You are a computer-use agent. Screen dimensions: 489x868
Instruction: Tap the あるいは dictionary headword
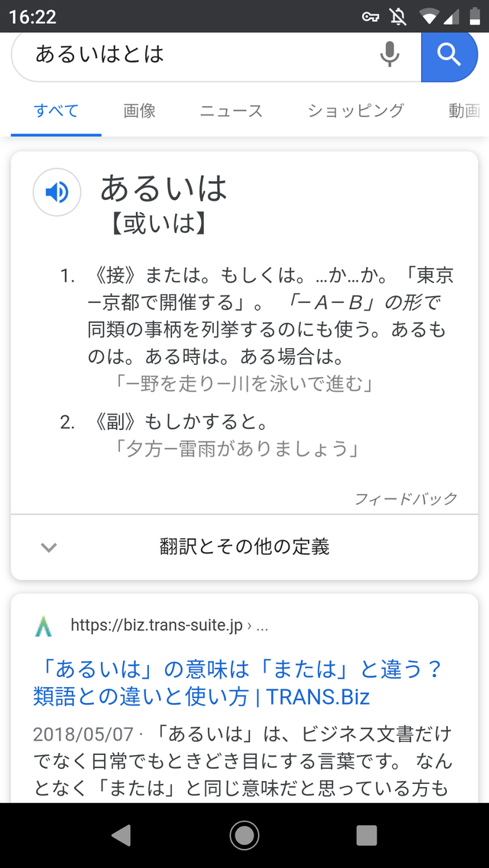click(164, 188)
